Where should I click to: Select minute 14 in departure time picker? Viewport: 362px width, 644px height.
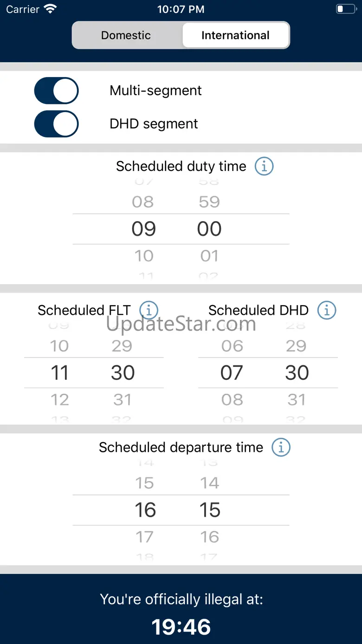(210, 483)
